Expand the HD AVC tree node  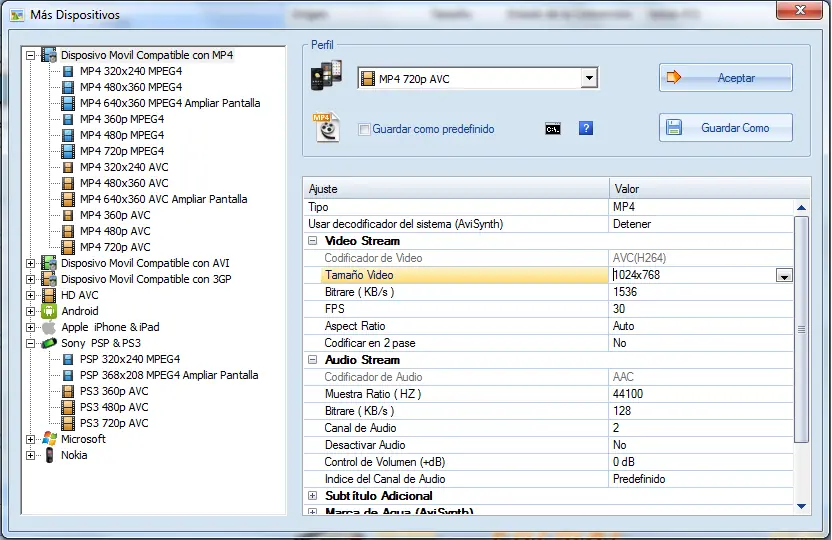coord(30,295)
